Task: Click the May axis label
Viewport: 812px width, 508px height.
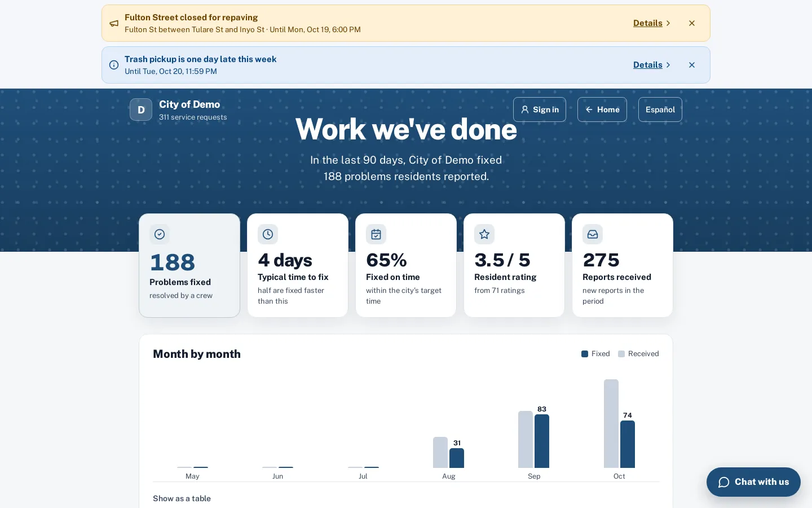Action: point(192,476)
